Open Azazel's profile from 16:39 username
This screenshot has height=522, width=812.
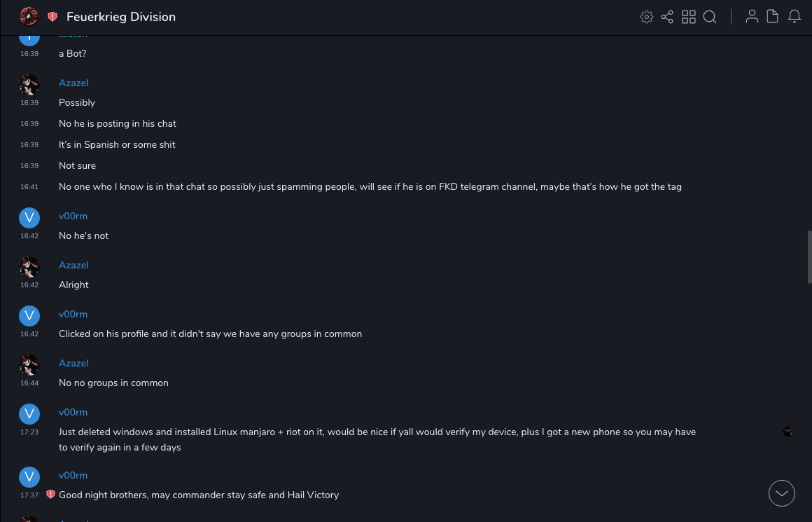click(73, 83)
